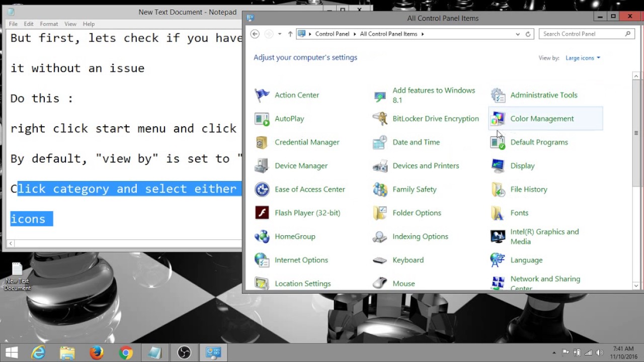Launch Firefox from taskbar
Image resolution: width=644 pixels, height=362 pixels.
tap(97, 352)
